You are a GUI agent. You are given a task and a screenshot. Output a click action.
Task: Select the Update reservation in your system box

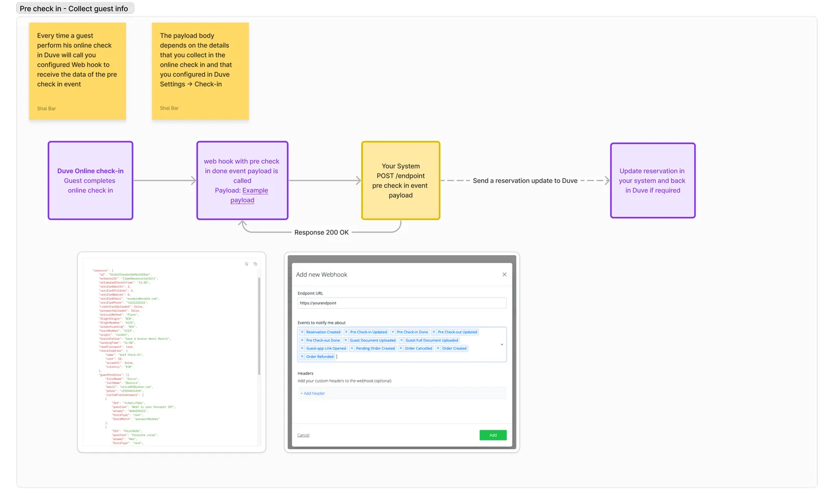pos(653,180)
